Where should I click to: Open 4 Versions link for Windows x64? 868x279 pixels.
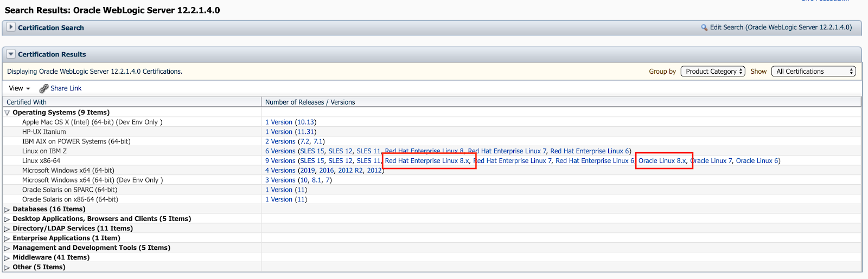pos(280,171)
